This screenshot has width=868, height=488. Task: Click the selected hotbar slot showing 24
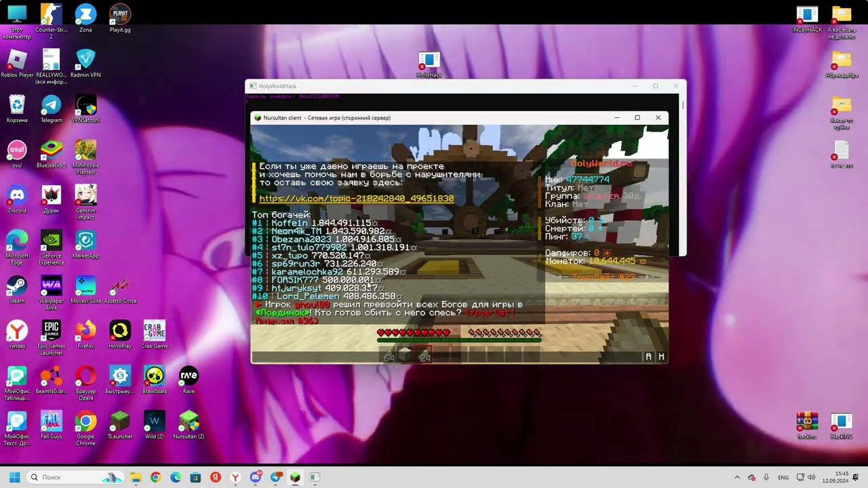point(423,355)
